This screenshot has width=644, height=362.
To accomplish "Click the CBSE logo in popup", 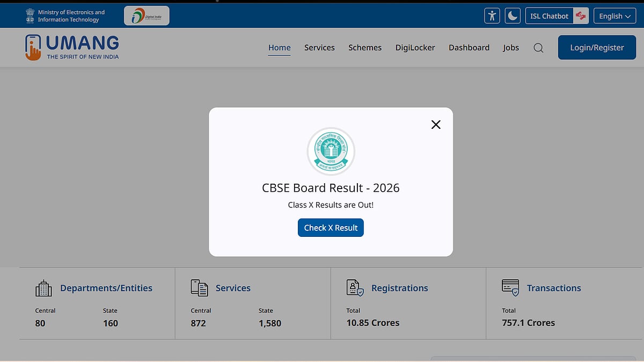I will pyautogui.click(x=331, y=151).
